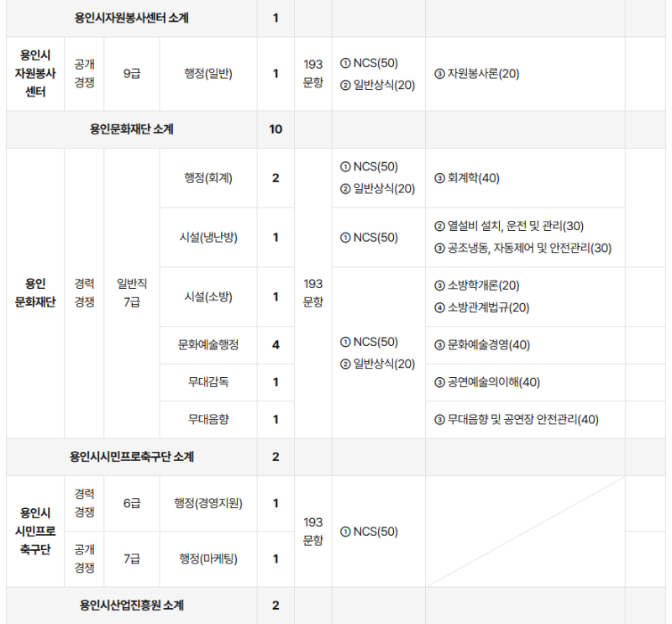The width and height of the screenshot is (672, 624).
Task: Click '③ 공조냉동, 자동제어 및 안전관리(30)' text
Action: 522,248
